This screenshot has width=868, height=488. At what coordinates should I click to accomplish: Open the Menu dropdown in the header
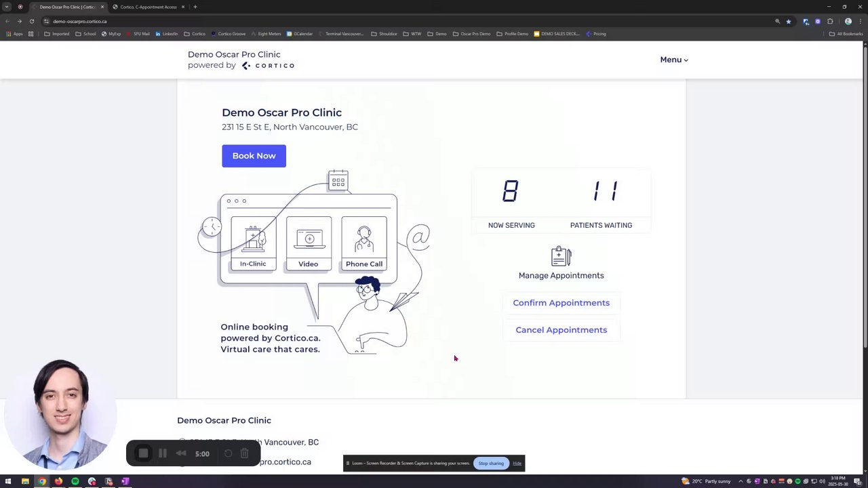[674, 60]
